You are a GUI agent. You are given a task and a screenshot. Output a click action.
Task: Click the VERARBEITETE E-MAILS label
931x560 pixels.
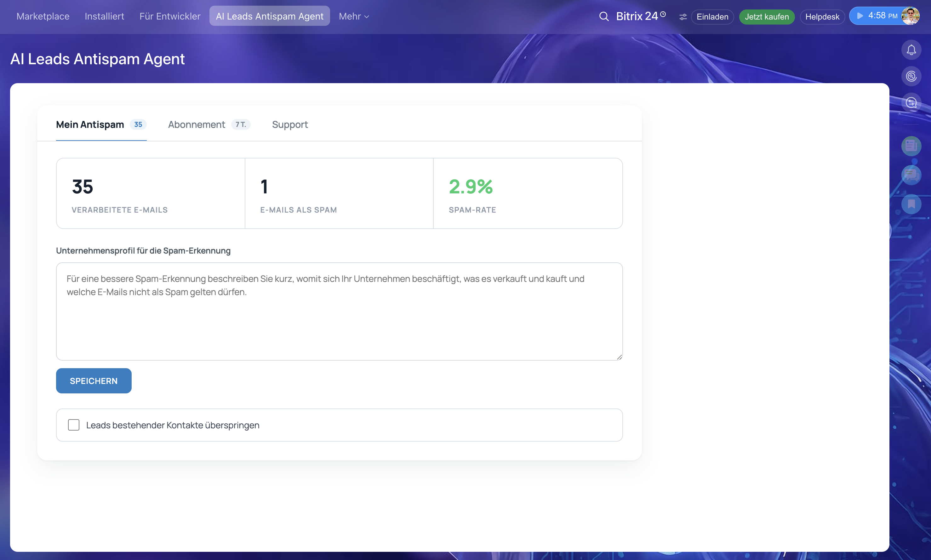click(x=120, y=210)
